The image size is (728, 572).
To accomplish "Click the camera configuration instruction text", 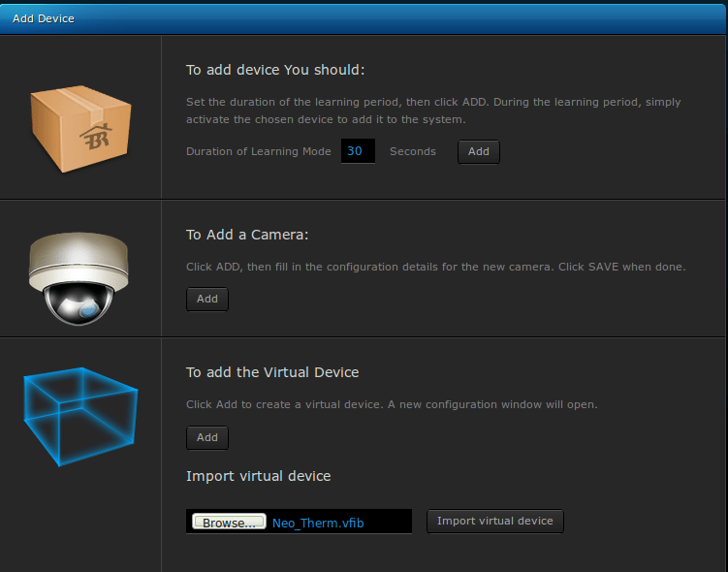I will [436, 267].
